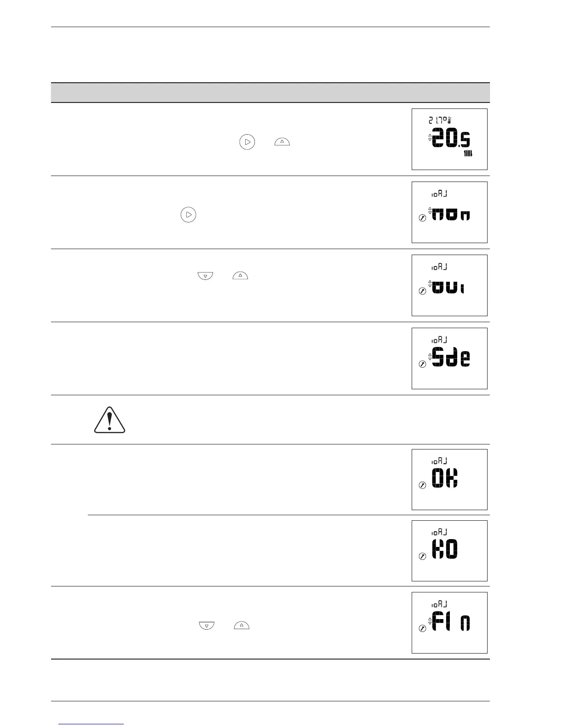Click the radiator icon on the 20.5 display
The width and height of the screenshot is (563, 728).
(x=468, y=154)
